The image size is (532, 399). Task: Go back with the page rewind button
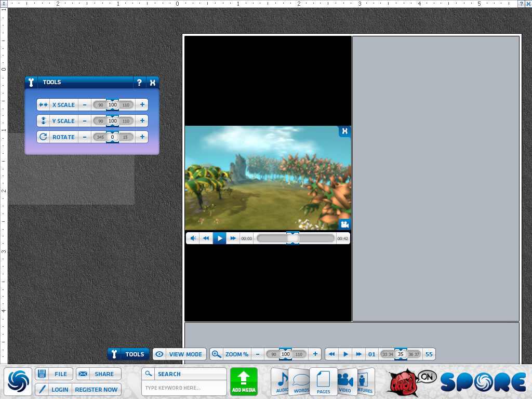click(x=332, y=354)
